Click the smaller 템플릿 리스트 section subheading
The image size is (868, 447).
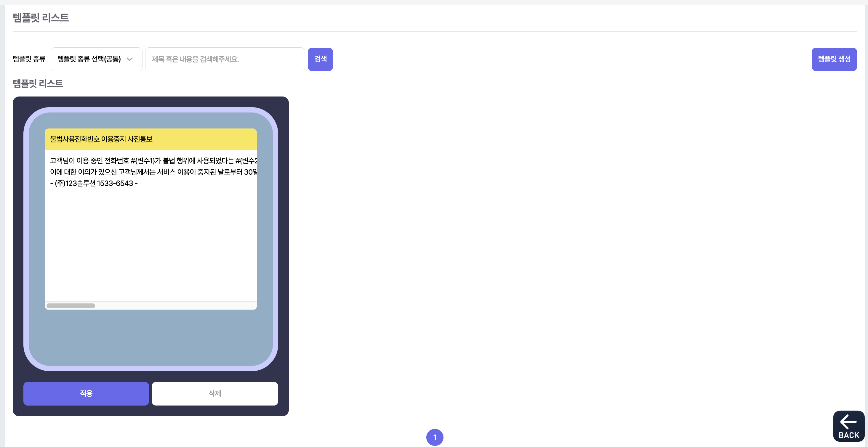click(x=38, y=83)
